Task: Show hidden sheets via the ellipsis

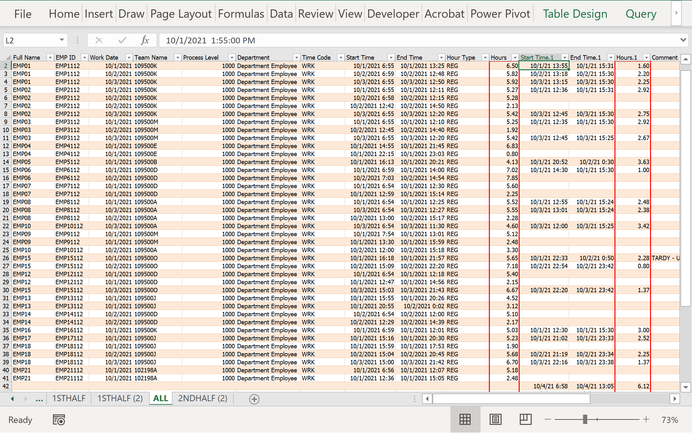Action: click(x=39, y=399)
